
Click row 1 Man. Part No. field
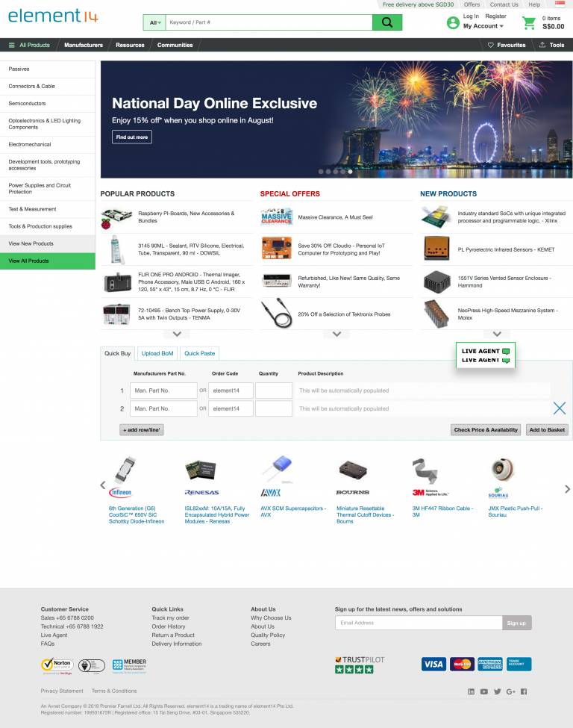[x=163, y=391]
